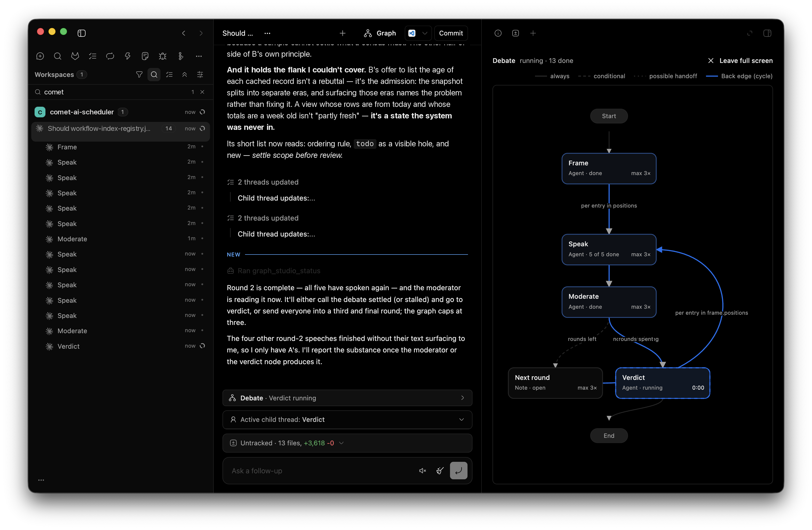Click the clear/broom icon in composer
The width and height of the screenshot is (812, 530).
(440, 471)
